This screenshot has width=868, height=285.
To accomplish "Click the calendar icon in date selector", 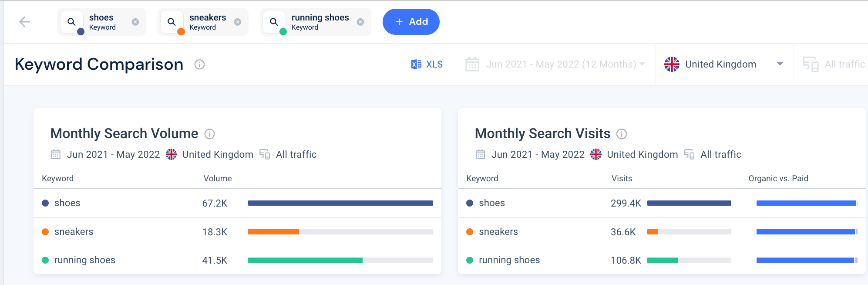I will [x=472, y=64].
